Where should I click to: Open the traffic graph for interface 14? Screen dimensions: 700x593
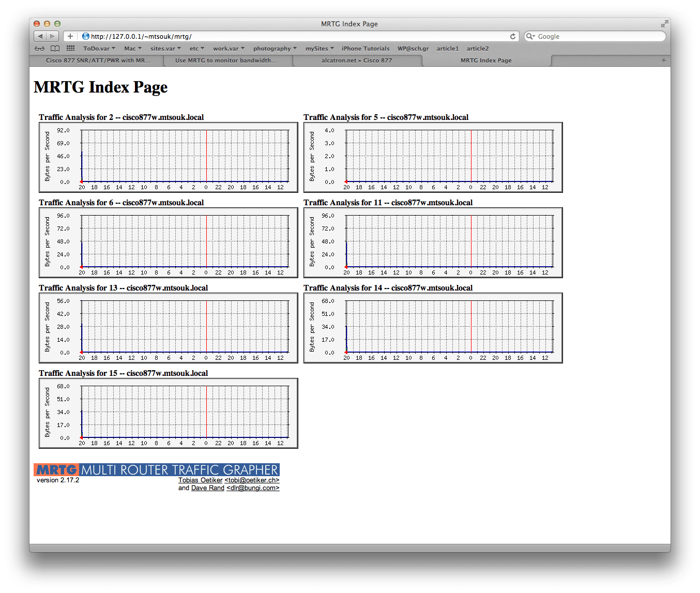tap(433, 328)
